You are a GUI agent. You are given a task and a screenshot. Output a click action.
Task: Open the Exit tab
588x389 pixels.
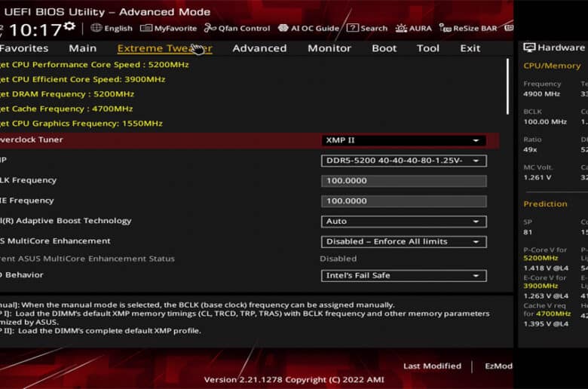pyautogui.click(x=470, y=48)
